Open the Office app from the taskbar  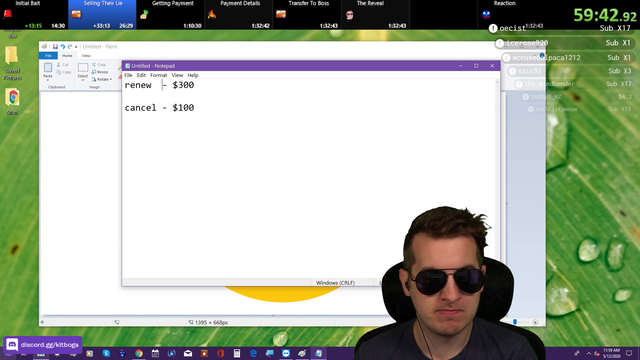pyautogui.click(x=220, y=353)
